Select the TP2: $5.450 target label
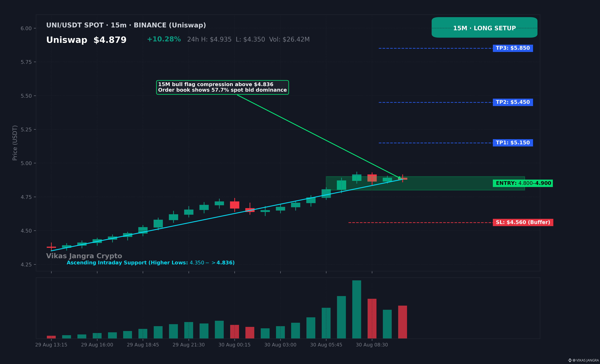 point(513,102)
